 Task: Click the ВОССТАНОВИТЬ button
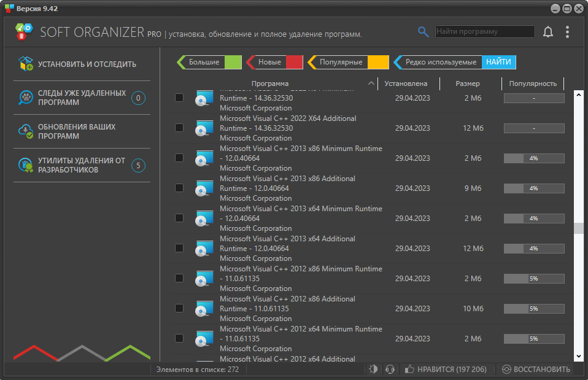click(536, 369)
